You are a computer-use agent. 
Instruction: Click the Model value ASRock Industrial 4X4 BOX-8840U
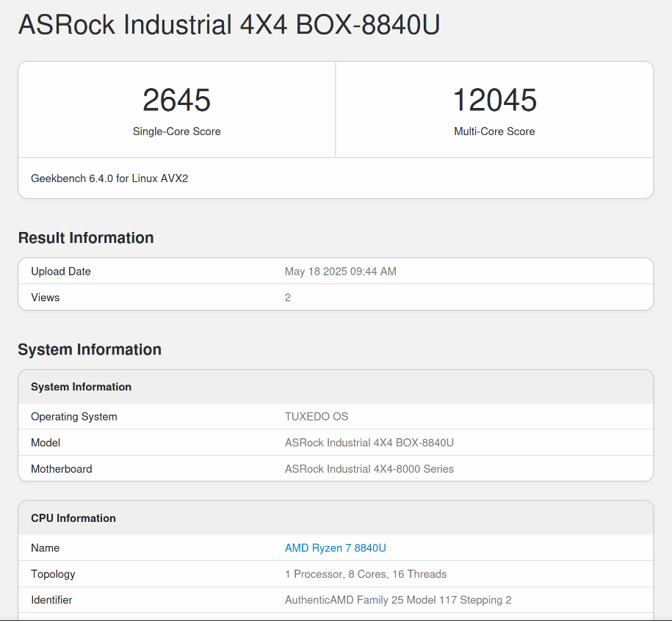pos(369,443)
